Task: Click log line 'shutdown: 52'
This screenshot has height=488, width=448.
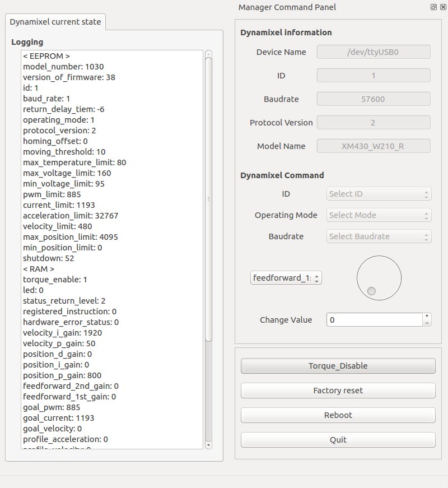Action: (49, 258)
